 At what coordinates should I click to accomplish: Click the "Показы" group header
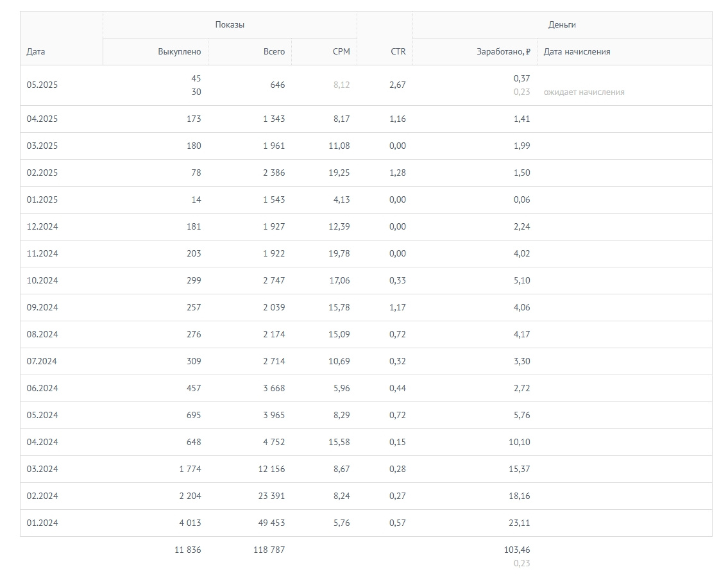230,25
